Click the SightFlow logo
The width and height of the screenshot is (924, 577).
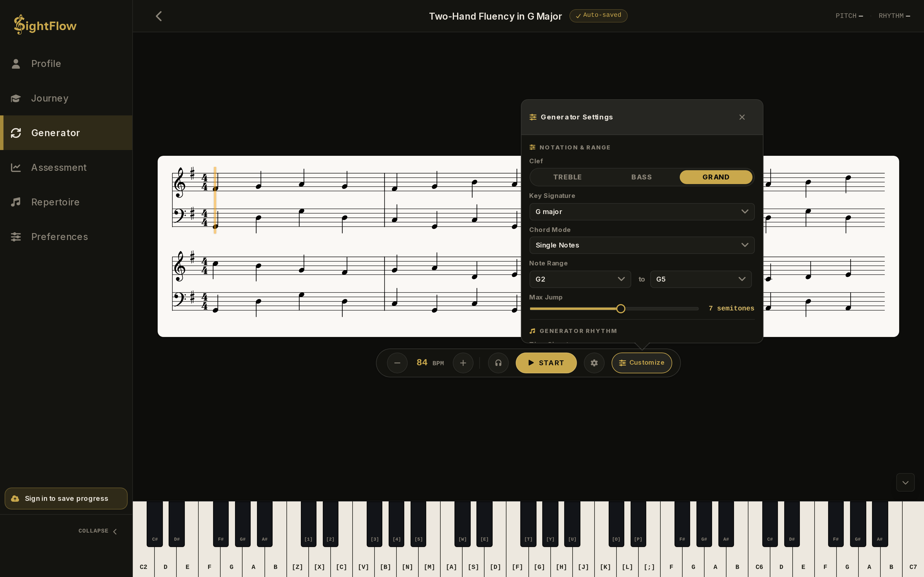pyautogui.click(x=45, y=25)
